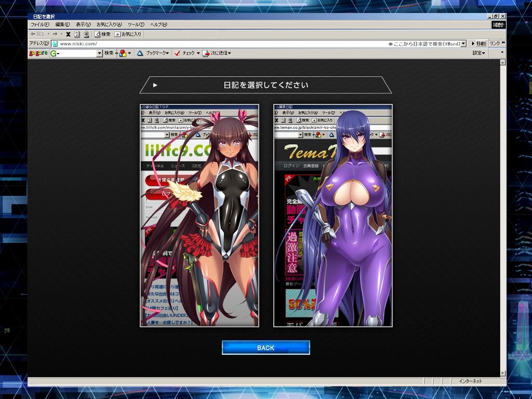Click the blue BACK button
This screenshot has height=399, width=532.
pyautogui.click(x=265, y=348)
